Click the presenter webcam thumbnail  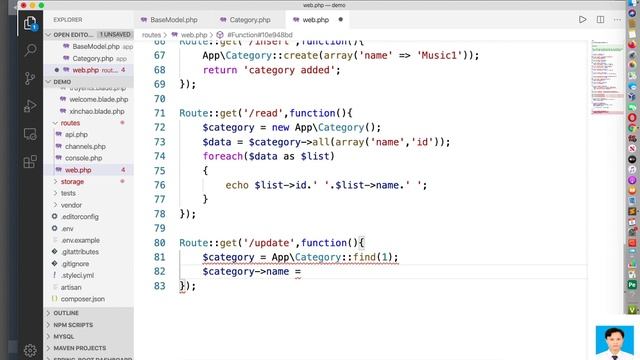[615, 342]
